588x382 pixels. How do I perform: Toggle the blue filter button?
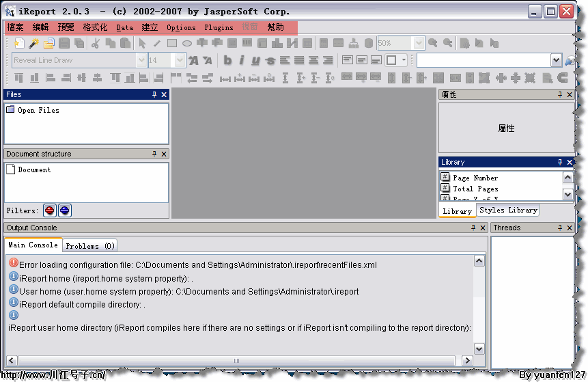tap(64, 210)
